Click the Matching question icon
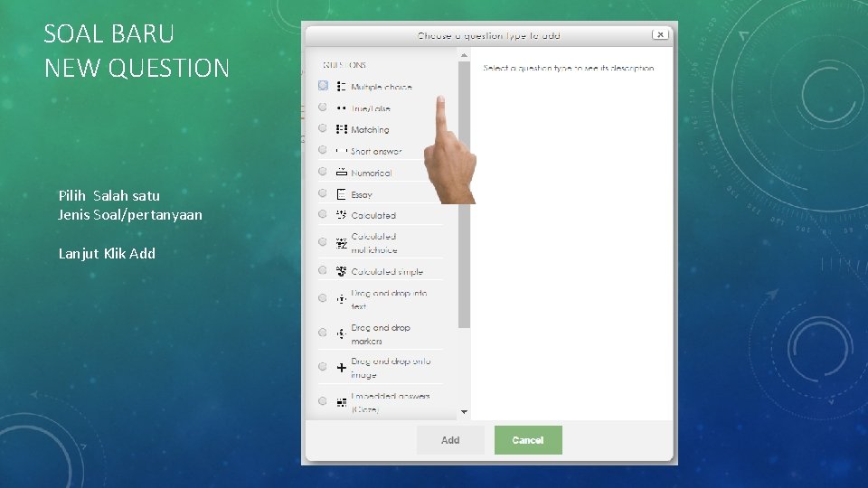Screen dimensions: 868x488 (342, 129)
